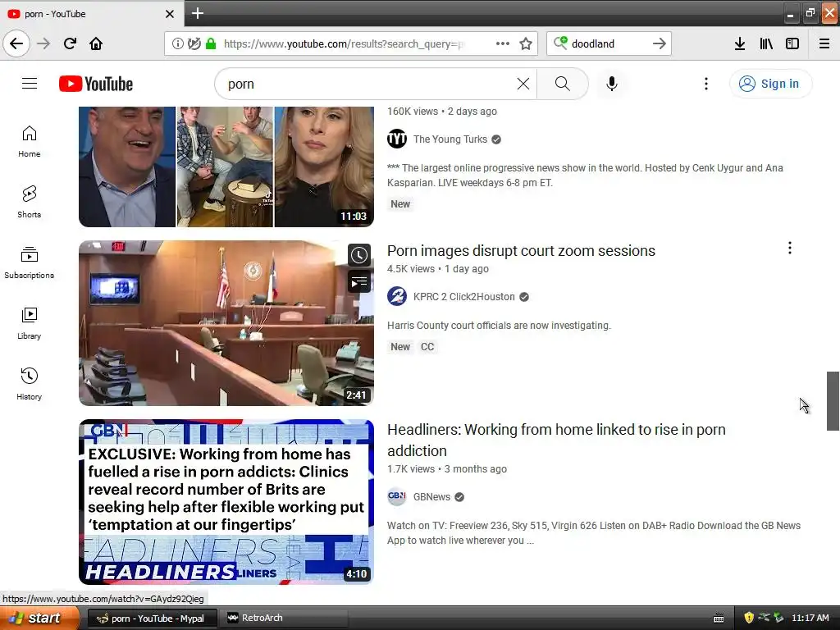
Task: Click the Sign in button
Action: click(770, 84)
